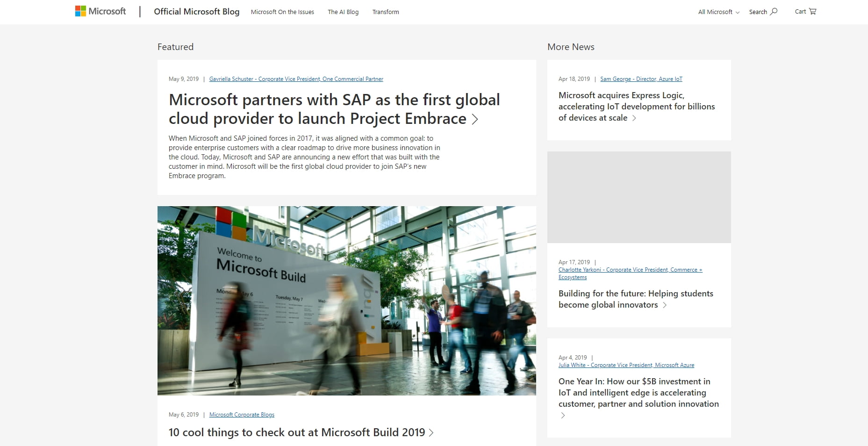Open Building for the future article
Image resolution: width=868 pixels, height=446 pixels.
coord(636,299)
